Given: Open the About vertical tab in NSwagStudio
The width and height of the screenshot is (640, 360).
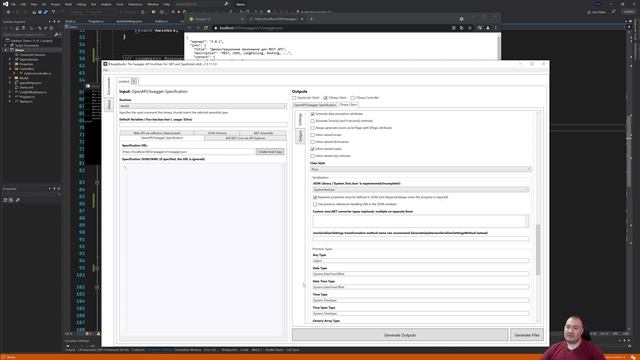Looking at the screenshot, I should [109, 104].
